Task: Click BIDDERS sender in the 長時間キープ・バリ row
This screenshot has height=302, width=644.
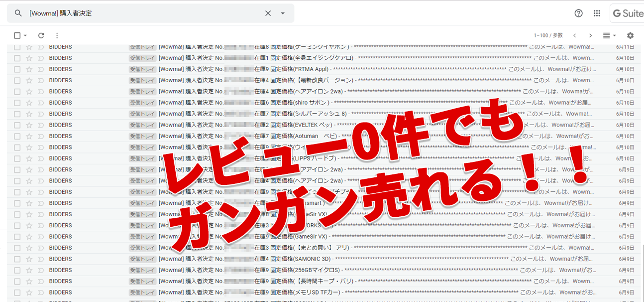Action: [61, 281]
